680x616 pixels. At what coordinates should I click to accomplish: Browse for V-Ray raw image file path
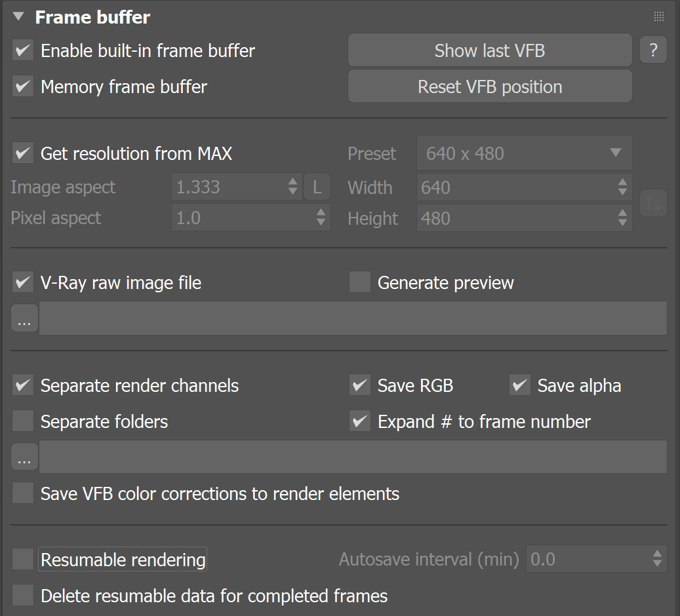[24, 318]
